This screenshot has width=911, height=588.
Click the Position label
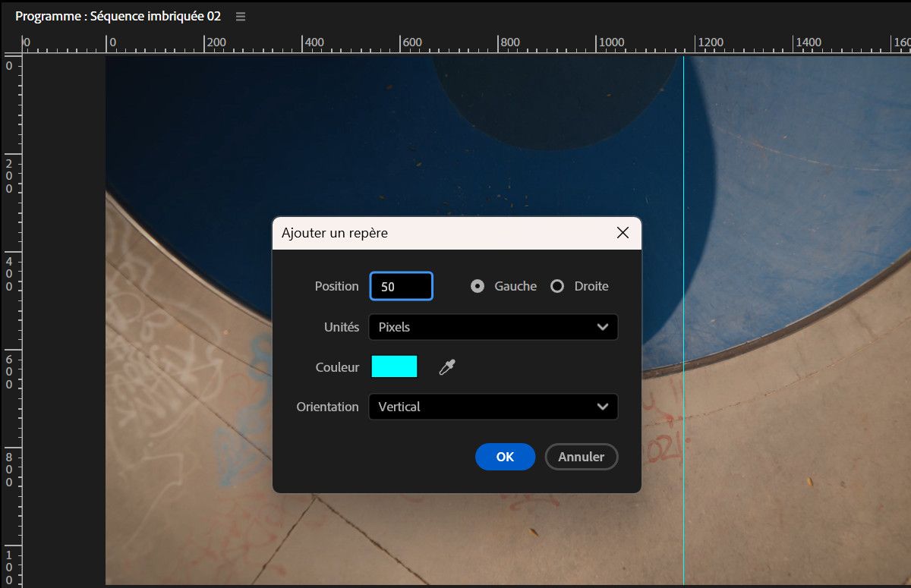[x=337, y=286]
